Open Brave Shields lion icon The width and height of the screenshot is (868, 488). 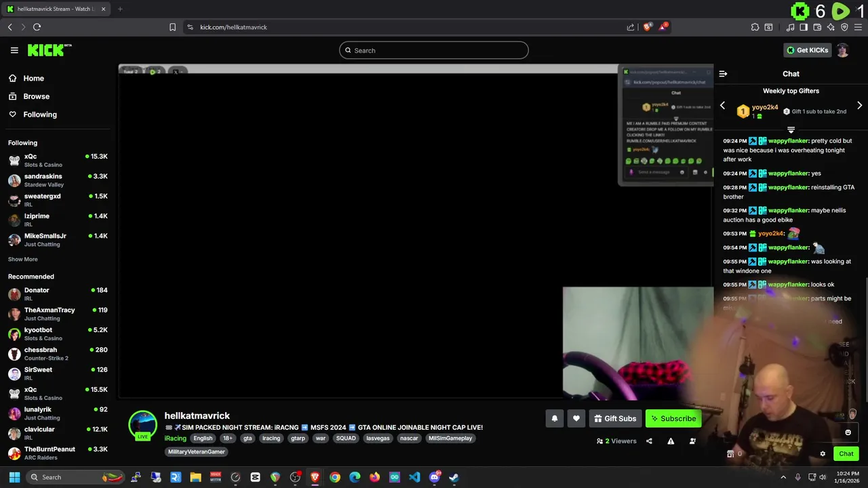coord(648,27)
